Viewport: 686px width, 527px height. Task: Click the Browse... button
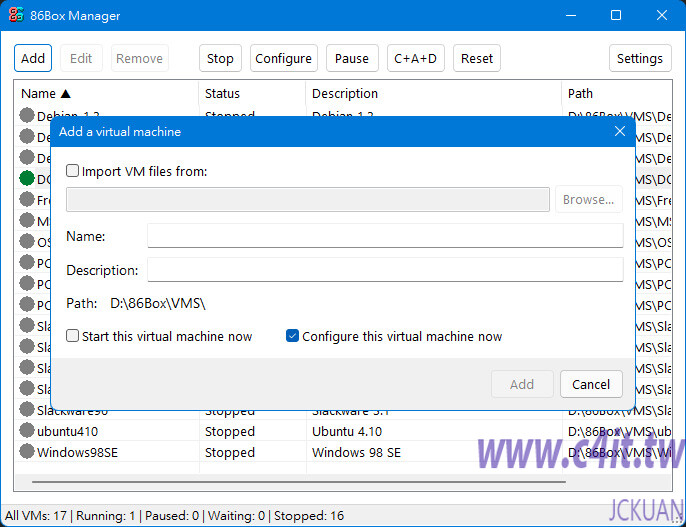588,199
